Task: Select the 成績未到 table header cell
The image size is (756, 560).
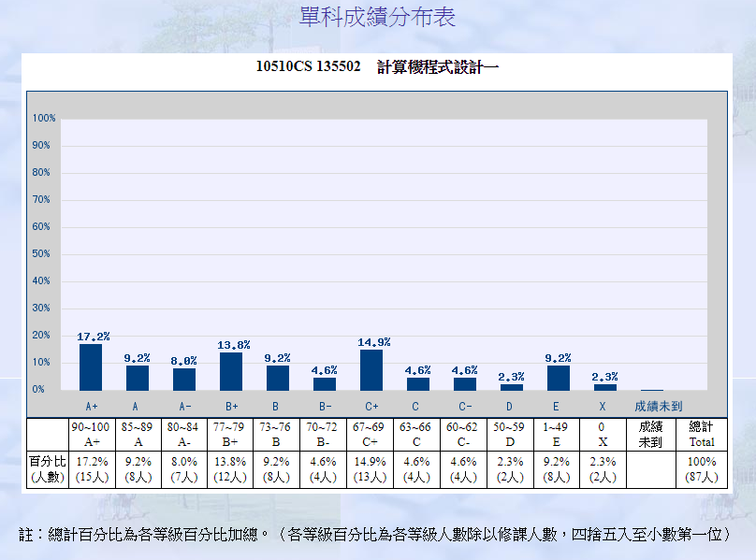Action: [x=650, y=434]
